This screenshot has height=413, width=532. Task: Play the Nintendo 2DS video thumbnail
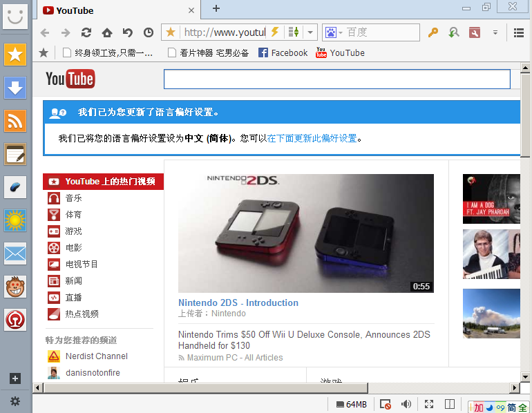click(x=305, y=233)
